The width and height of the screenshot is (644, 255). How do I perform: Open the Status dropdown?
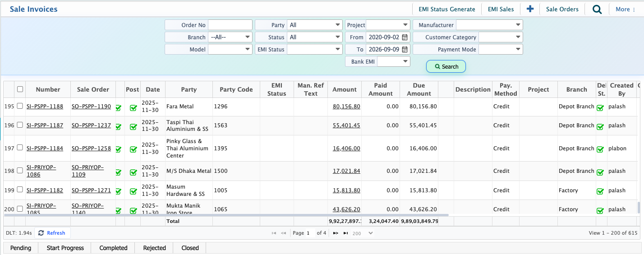click(x=315, y=37)
